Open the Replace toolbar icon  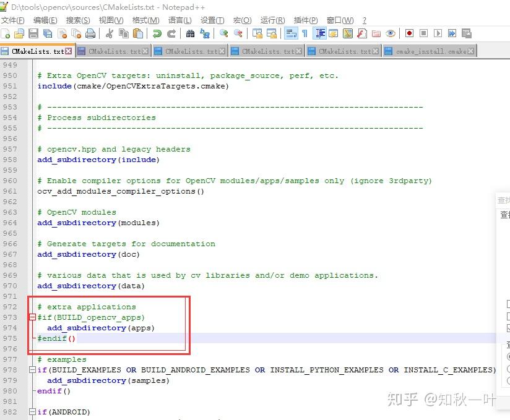(x=205, y=33)
